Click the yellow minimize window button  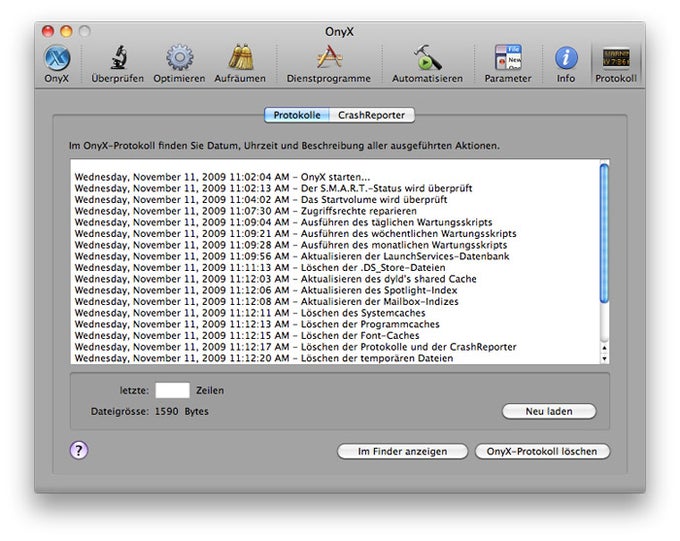tap(66, 31)
